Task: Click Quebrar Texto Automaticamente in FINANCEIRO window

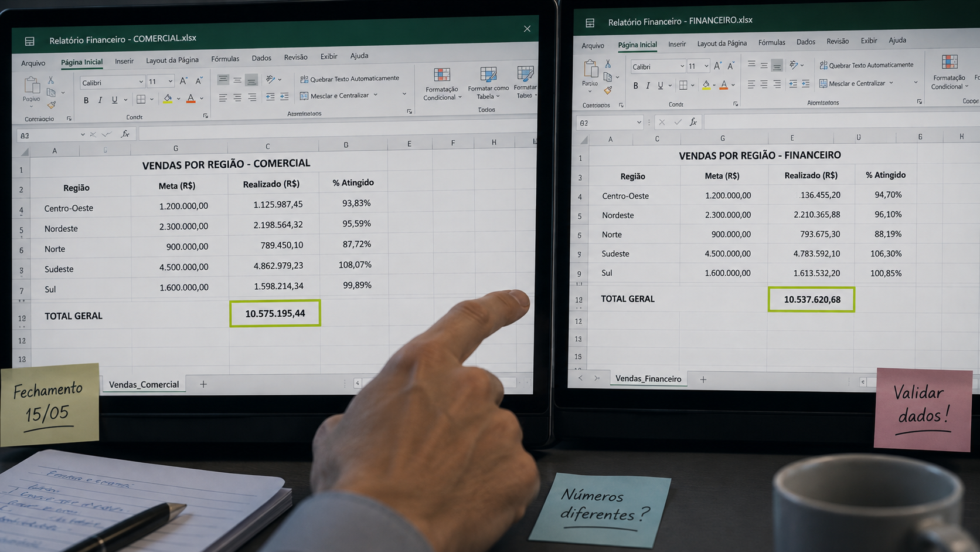Action: click(866, 65)
